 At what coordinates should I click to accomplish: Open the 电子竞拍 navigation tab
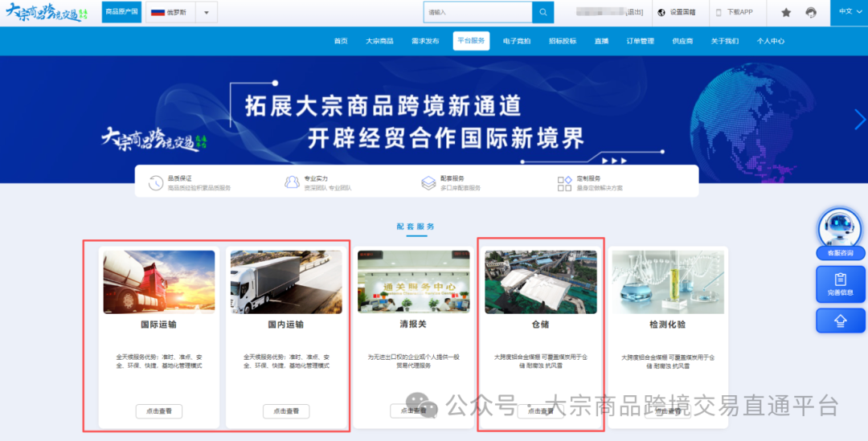(517, 41)
